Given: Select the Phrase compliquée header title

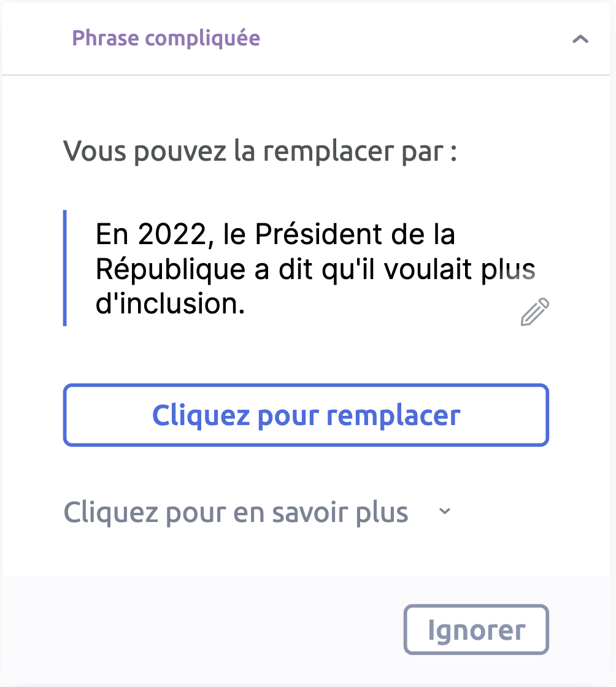Looking at the screenshot, I should coord(166,38).
